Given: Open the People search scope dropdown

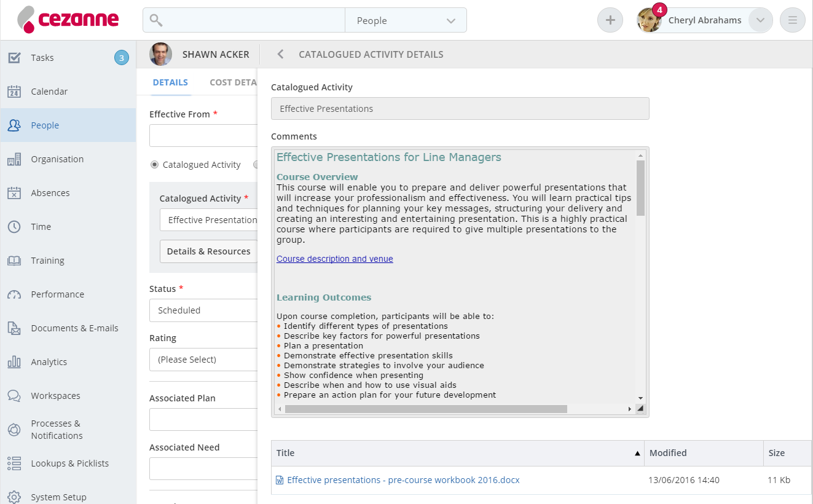Looking at the screenshot, I should (x=405, y=20).
